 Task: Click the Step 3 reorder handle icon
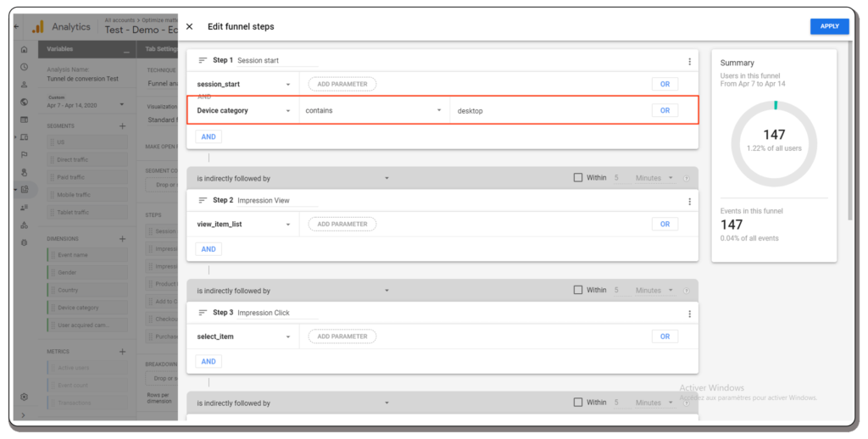pos(203,314)
